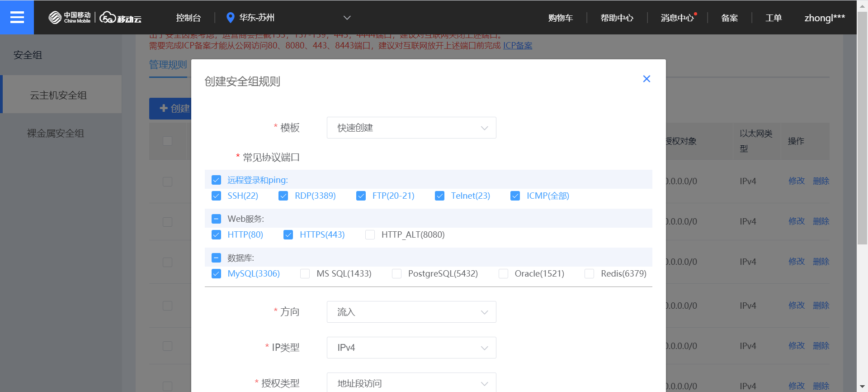868x392 pixels.
Task: Open the IP类型 IPv4 dropdown
Action: [x=411, y=348]
